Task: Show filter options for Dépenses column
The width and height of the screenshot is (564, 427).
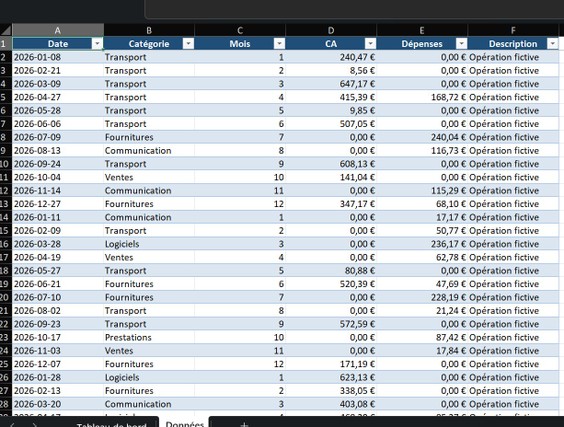Action: click(461, 44)
